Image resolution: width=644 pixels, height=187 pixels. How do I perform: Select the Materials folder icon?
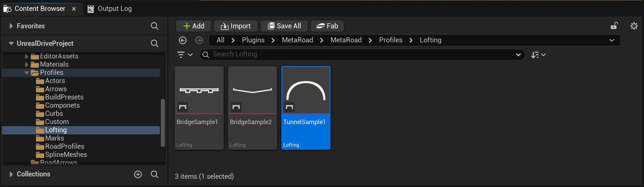(35, 64)
